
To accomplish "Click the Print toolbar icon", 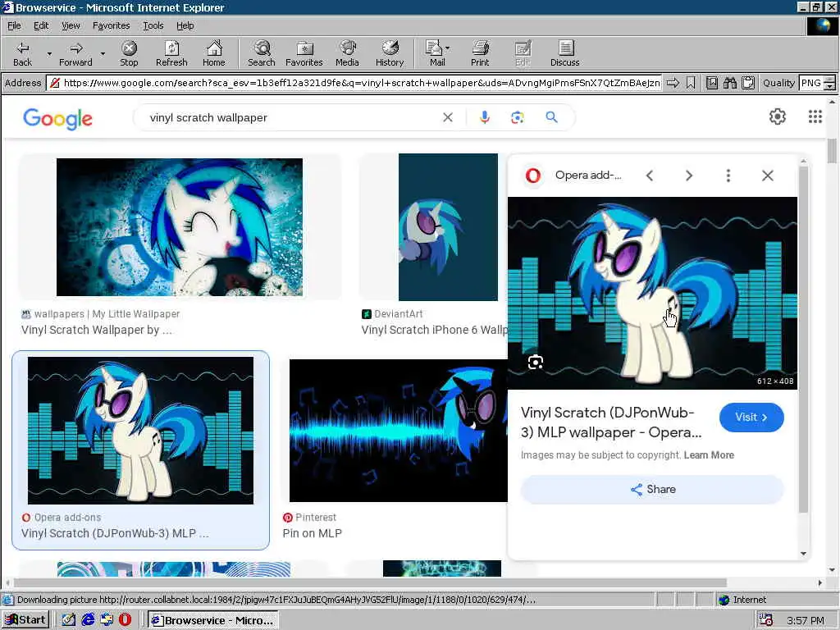I will pyautogui.click(x=480, y=53).
